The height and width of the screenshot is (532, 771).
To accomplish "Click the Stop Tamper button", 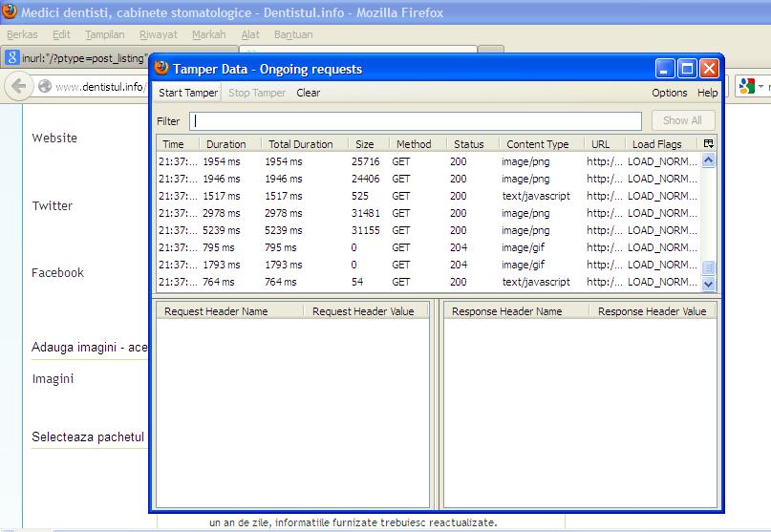I will [257, 93].
